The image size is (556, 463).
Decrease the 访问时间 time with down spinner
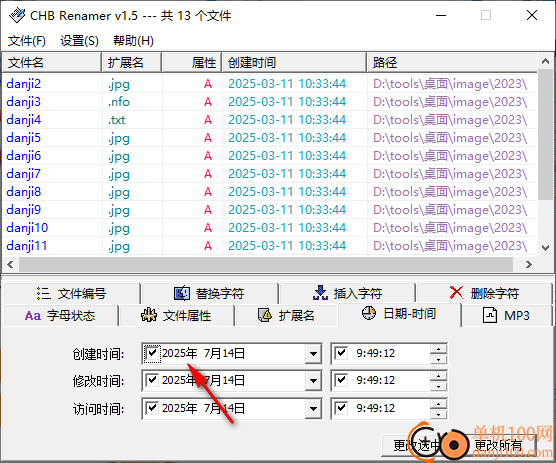[438, 414]
